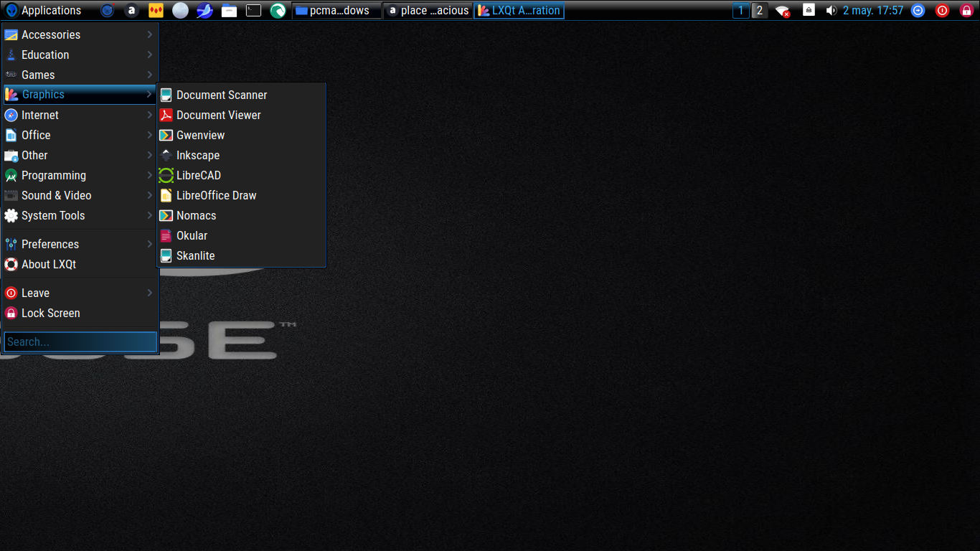Open Gwenview from the Graphics submenu
This screenshot has height=551, width=980.
pos(241,135)
